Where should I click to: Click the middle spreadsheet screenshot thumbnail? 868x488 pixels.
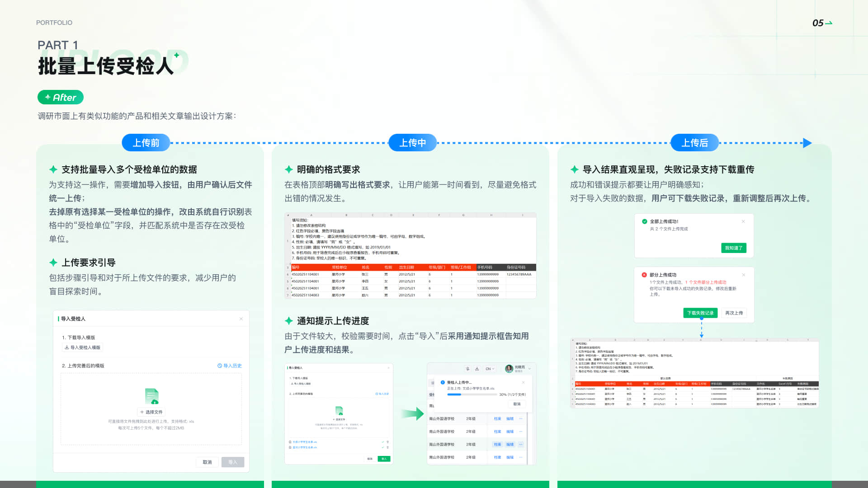[410, 256]
